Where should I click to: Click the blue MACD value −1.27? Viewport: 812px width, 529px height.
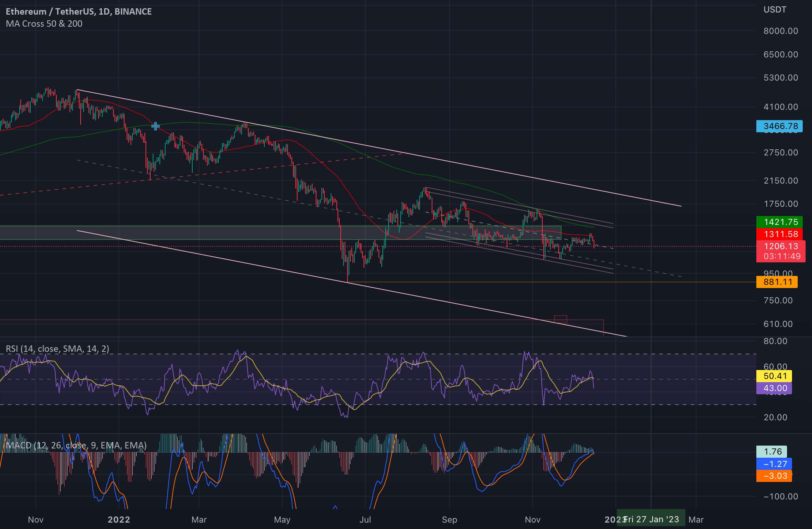774,464
